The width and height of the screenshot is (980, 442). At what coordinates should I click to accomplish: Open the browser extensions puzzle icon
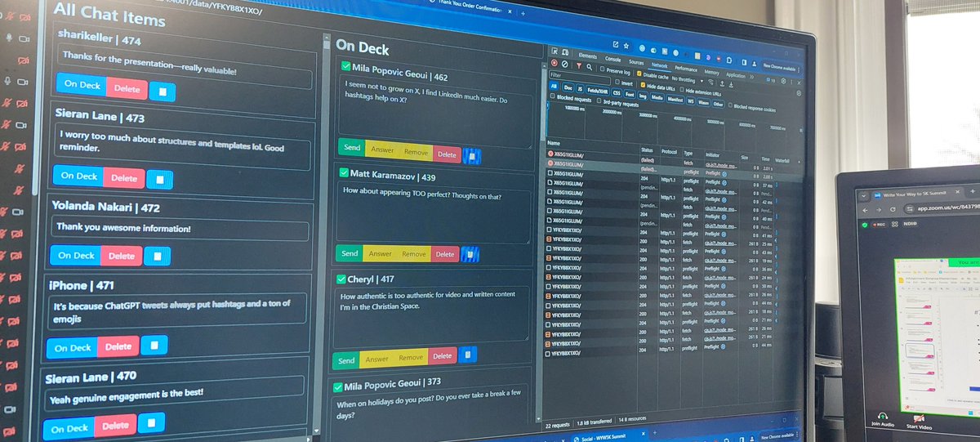pos(729,60)
